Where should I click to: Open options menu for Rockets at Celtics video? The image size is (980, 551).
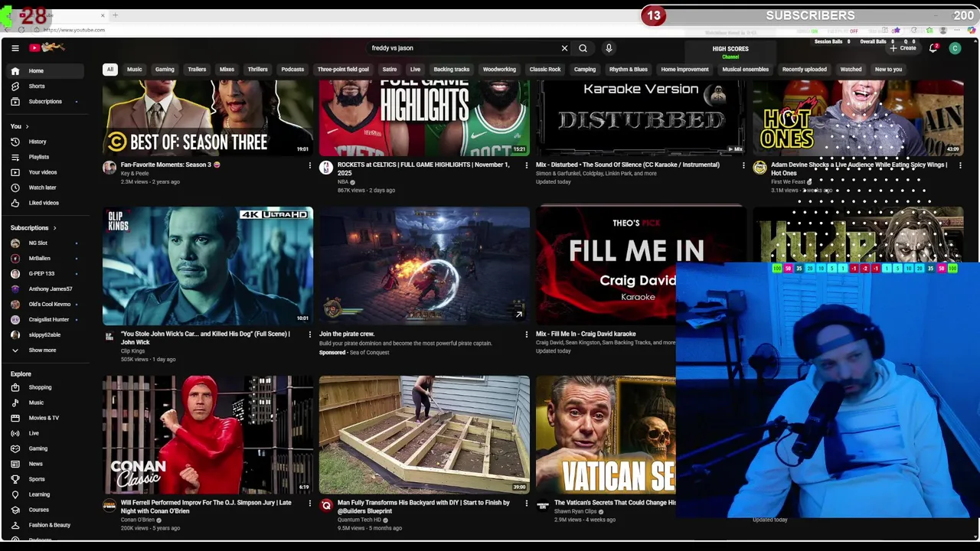coord(526,165)
